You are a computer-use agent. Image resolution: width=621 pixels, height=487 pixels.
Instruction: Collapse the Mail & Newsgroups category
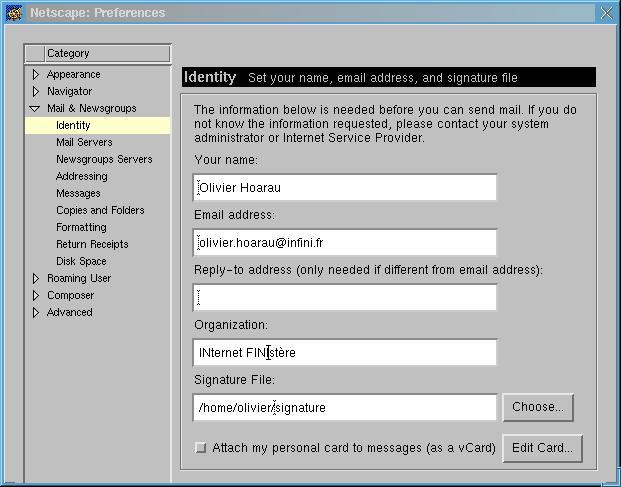click(x=35, y=108)
